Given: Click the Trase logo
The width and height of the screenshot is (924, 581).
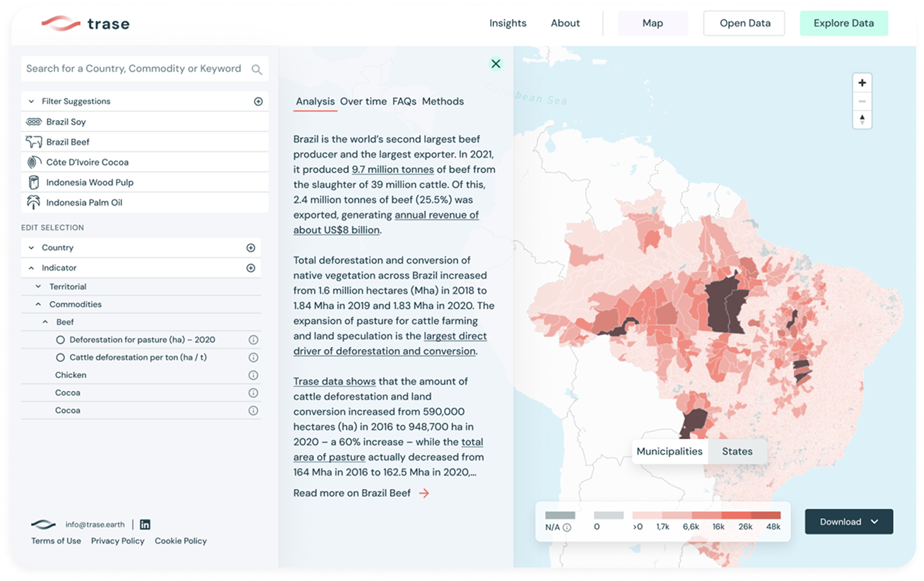Looking at the screenshot, I should [85, 23].
